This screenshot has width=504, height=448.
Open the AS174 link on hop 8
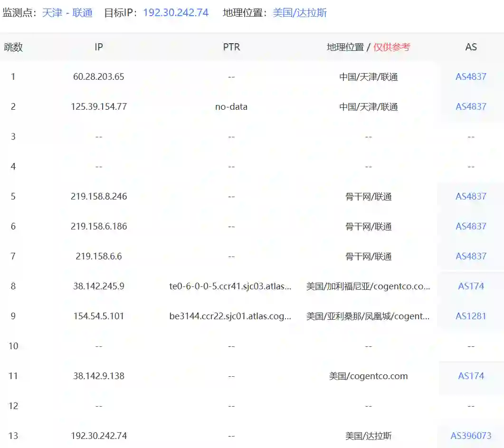tap(471, 286)
